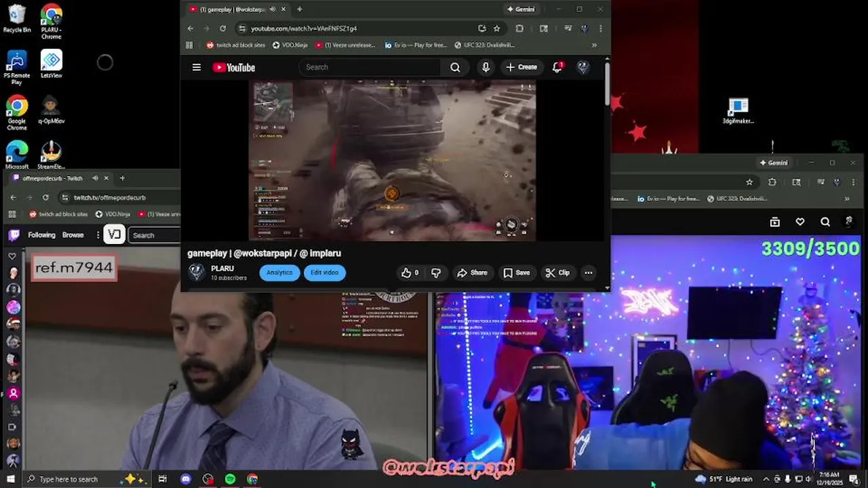Open Discord from the taskbar
Image resolution: width=868 pixels, height=488 pixels.
point(186,479)
